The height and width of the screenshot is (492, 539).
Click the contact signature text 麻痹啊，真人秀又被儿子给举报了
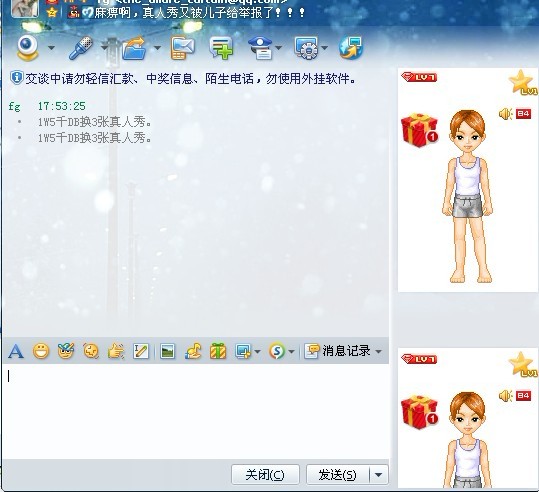tap(200, 13)
